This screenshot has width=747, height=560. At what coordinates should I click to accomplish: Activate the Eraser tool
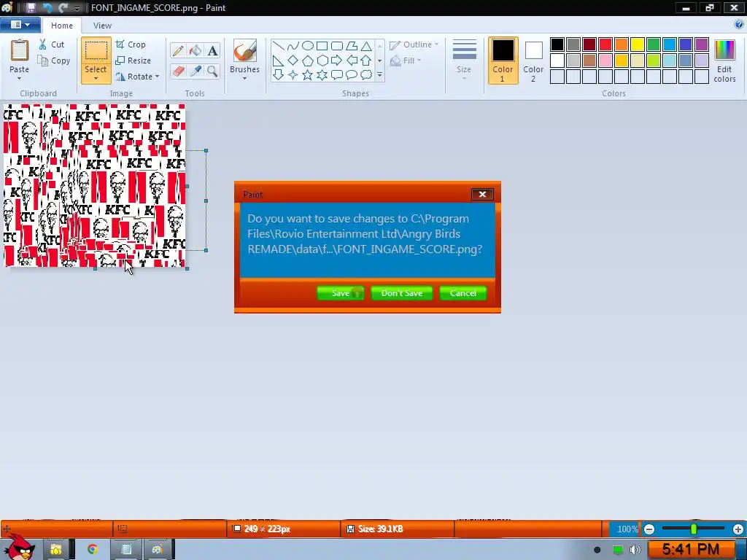click(x=178, y=71)
